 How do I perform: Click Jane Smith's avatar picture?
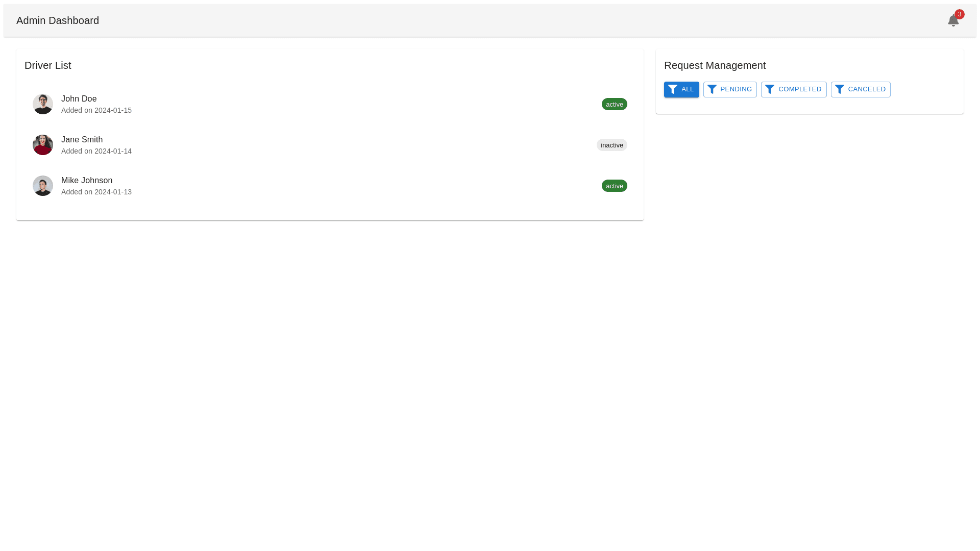(x=43, y=145)
